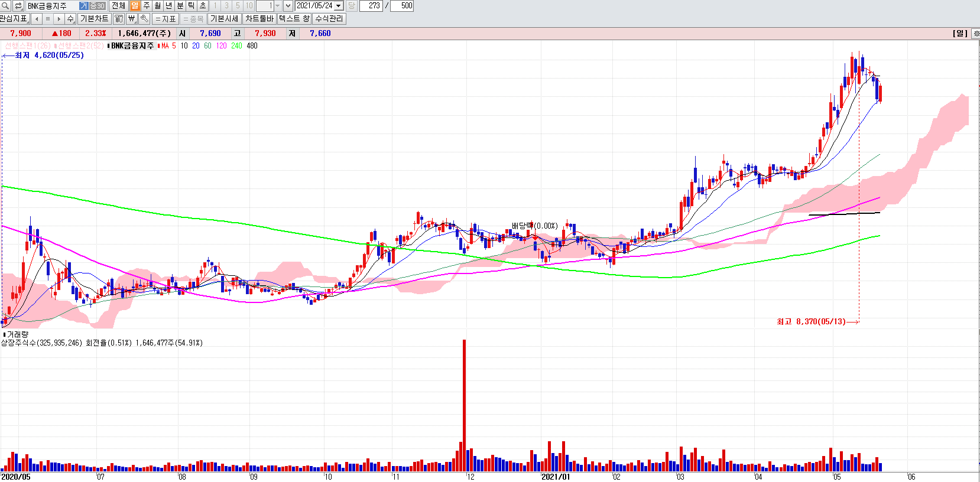This screenshot has height=482, width=980.
Task: Click the wrench settings icon
Action: (144, 19)
